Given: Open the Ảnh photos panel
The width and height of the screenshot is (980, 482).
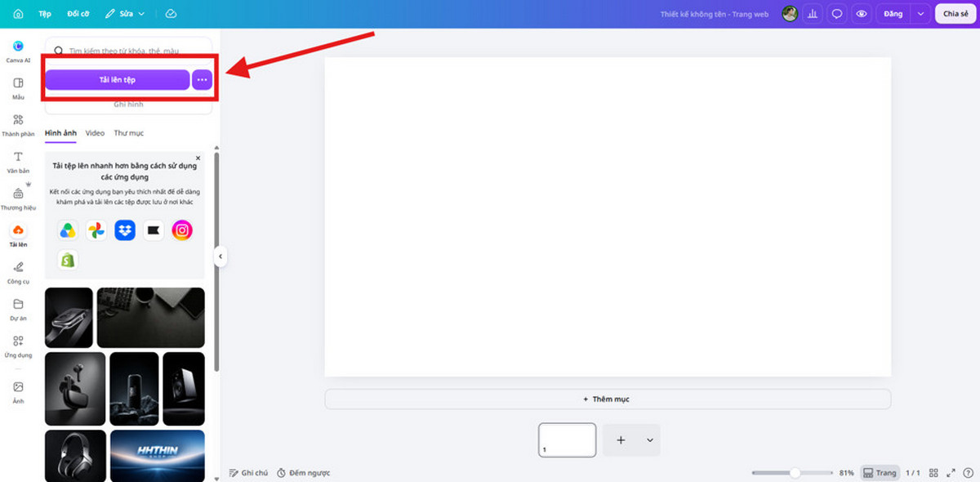Looking at the screenshot, I should point(18,392).
